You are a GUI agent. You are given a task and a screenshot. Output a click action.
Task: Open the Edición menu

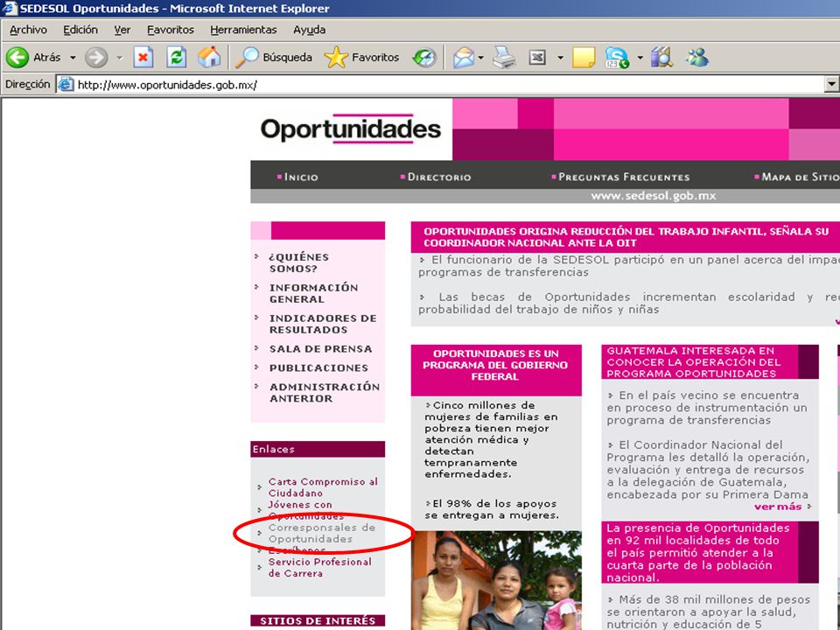click(80, 30)
